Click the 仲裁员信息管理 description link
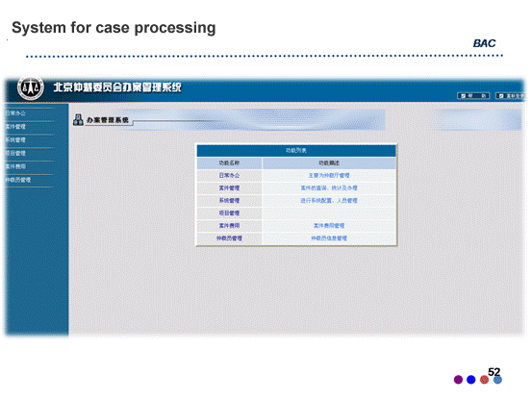 click(x=329, y=238)
